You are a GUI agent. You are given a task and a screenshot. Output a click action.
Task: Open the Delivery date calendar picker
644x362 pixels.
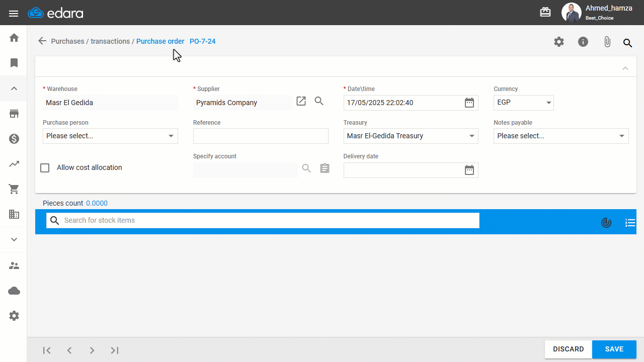click(469, 170)
